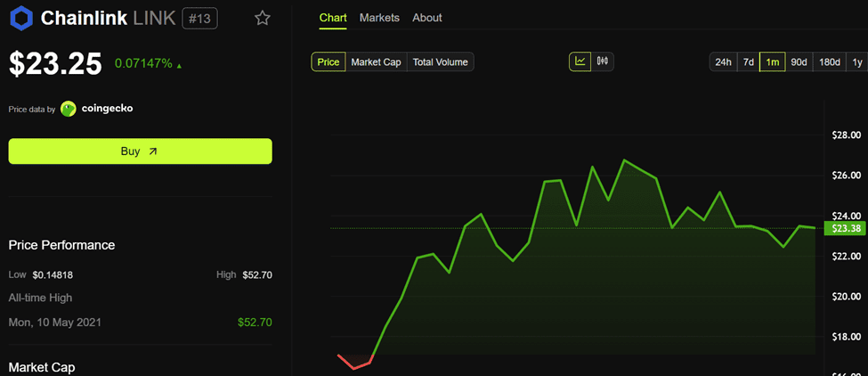Viewport: 868px width, 376px height.
Task: Switch to candlestick chart view icon
Action: point(603,61)
